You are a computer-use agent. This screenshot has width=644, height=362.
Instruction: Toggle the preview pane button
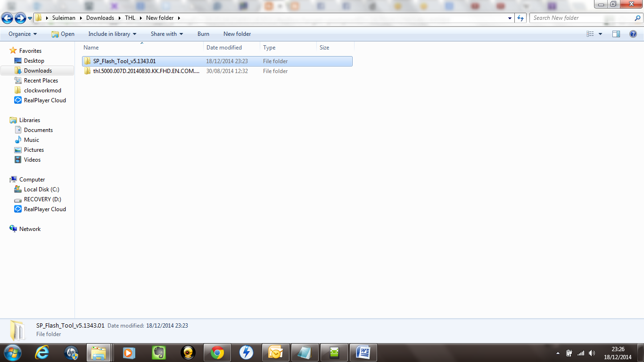616,34
